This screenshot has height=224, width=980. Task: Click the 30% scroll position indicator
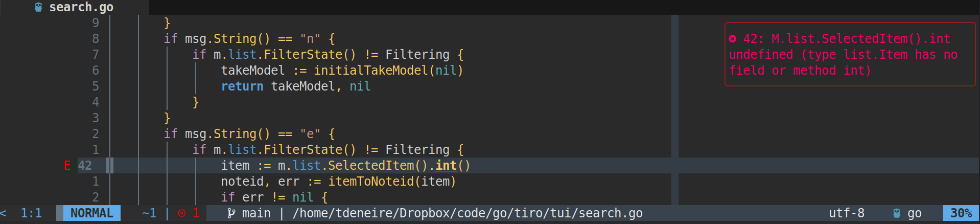tap(961, 213)
